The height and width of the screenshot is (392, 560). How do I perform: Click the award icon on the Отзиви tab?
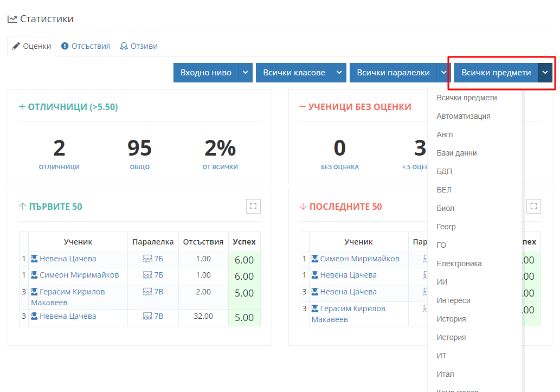[124, 46]
